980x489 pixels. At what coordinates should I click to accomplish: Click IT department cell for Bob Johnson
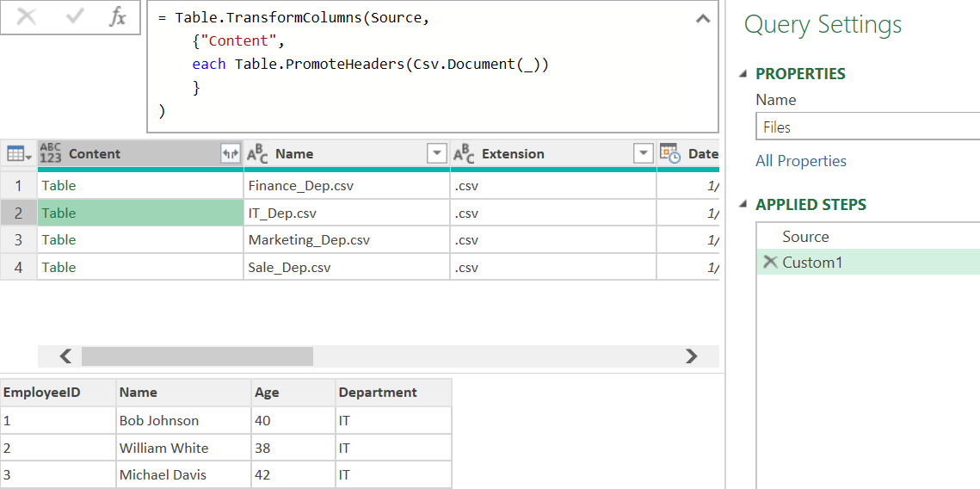point(394,420)
